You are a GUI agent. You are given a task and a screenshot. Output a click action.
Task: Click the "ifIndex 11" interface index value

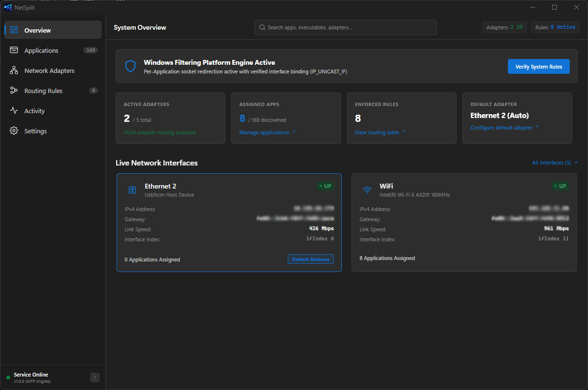[x=553, y=239]
